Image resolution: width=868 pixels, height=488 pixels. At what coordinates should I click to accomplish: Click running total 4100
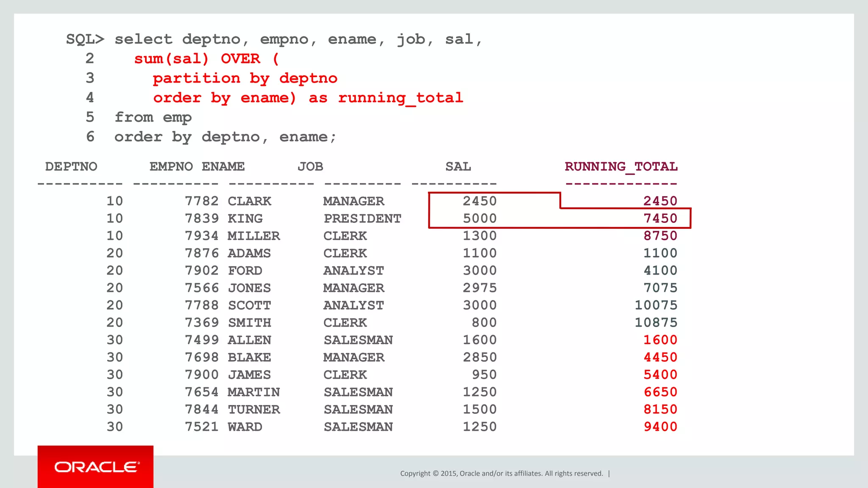[x=660, y=271]
